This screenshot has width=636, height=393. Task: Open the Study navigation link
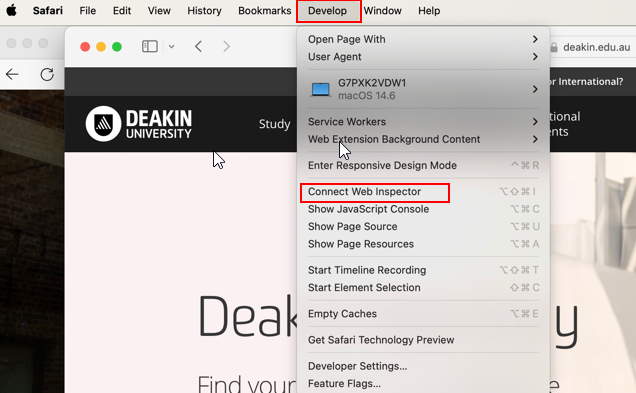[275, 124]
